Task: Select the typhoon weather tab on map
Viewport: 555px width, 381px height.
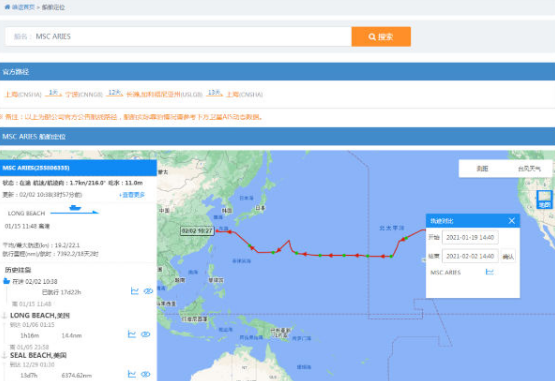Action: click(529, 169)
